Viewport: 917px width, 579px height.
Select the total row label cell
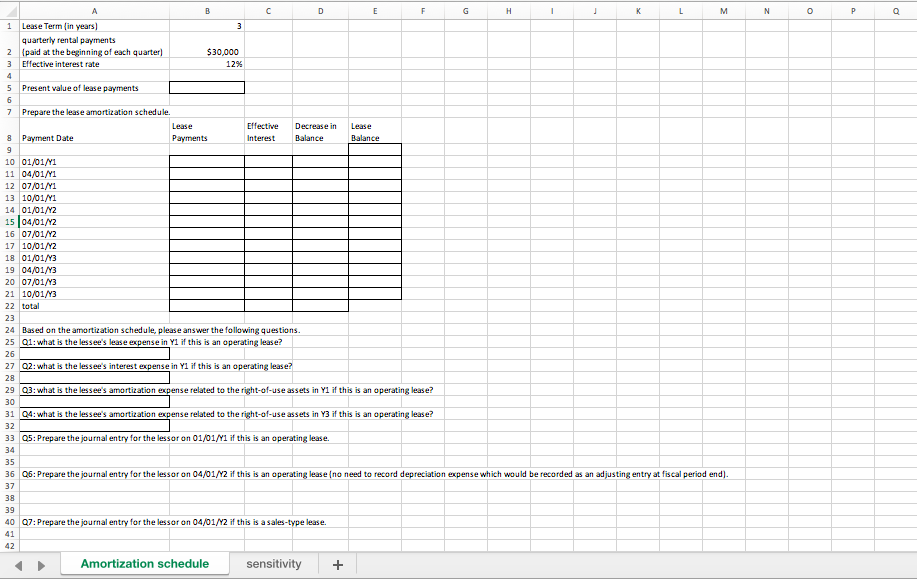[95, 305]
